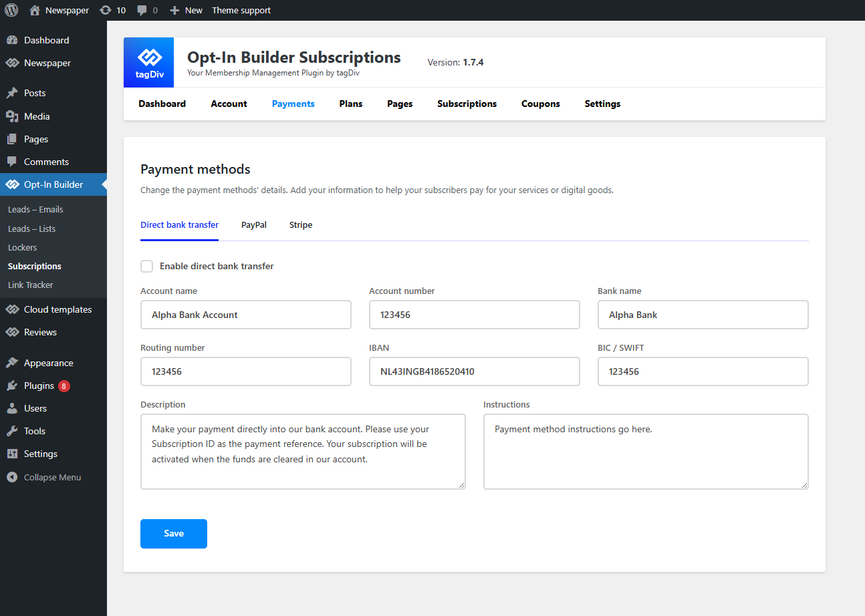Image resolution: width=865 pixels, height=616 pixels.
Task: Switch to the Stripe tab
Action: pos(301,225)
